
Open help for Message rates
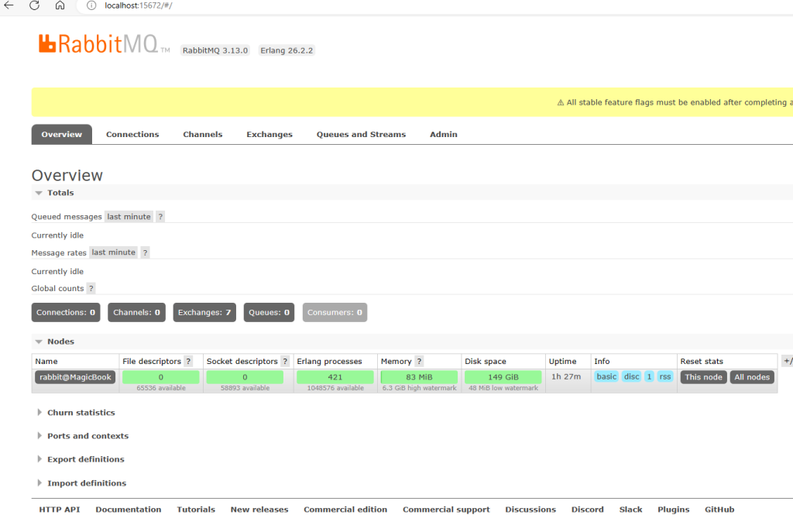145,252
